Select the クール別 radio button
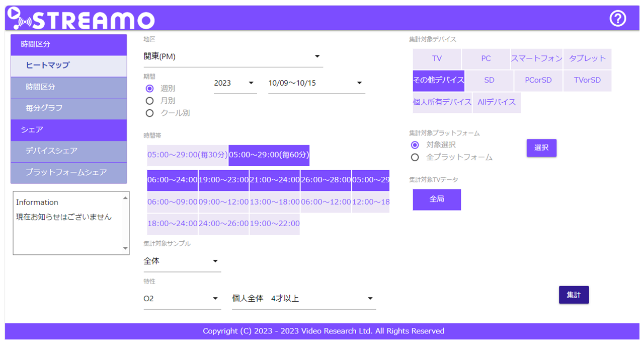The width and height of the screenshot is (644, 345). [x=149, y=113]
